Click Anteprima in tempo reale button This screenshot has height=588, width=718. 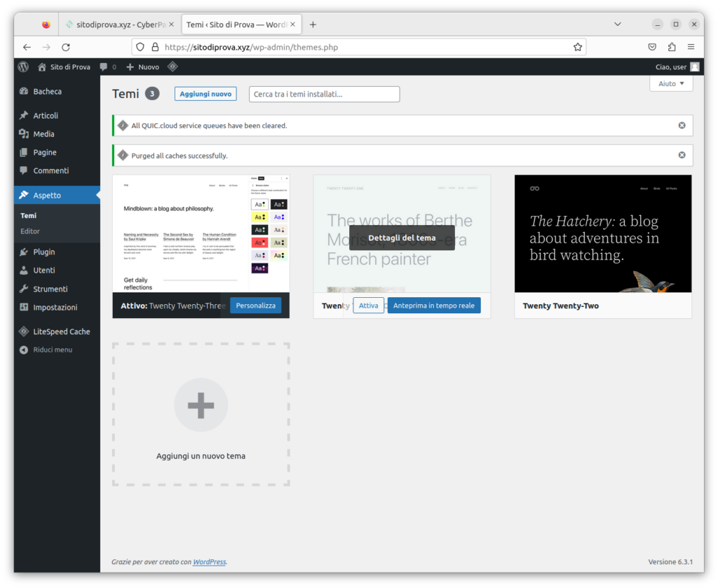click(x=433, y=306)
